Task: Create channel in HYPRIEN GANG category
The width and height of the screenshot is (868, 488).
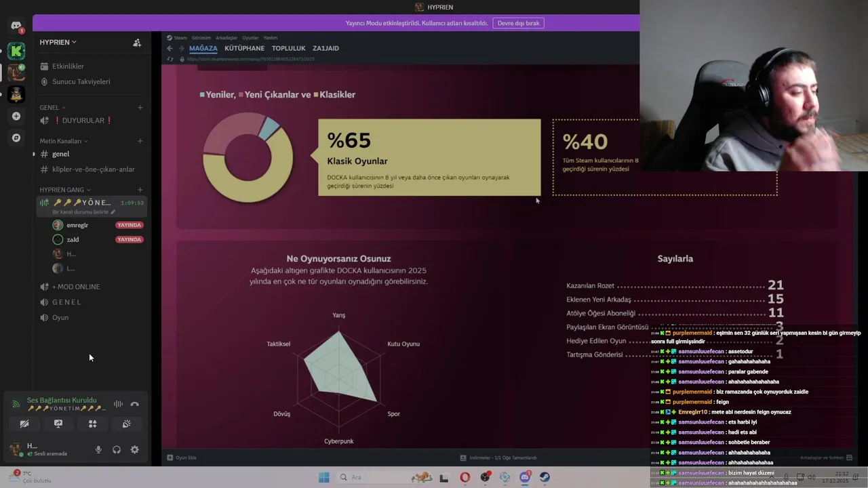Action: (140, 190)
